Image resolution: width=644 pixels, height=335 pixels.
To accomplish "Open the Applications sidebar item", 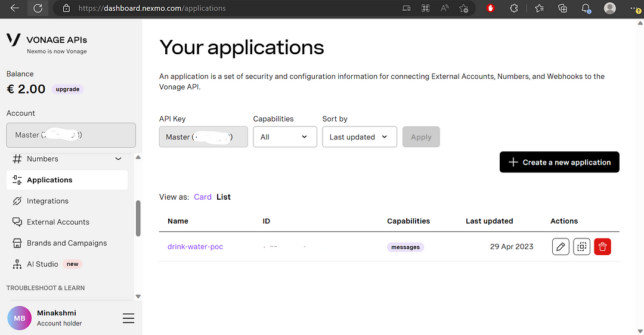I will click(67, 180).
